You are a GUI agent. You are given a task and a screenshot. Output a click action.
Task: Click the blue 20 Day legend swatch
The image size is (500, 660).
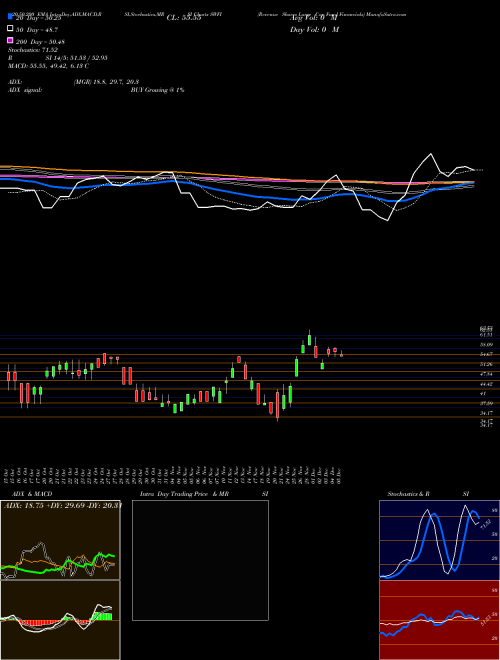tap(10, 17)
